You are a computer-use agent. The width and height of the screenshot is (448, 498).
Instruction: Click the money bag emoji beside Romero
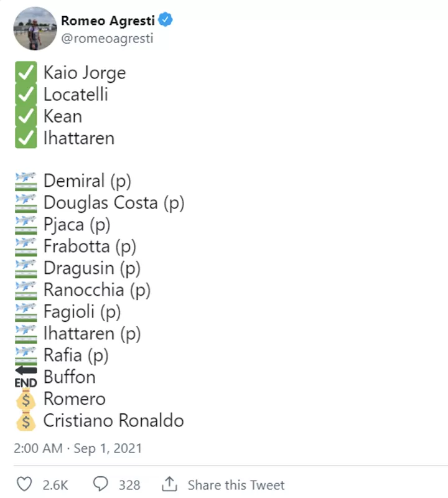[26, 399]
